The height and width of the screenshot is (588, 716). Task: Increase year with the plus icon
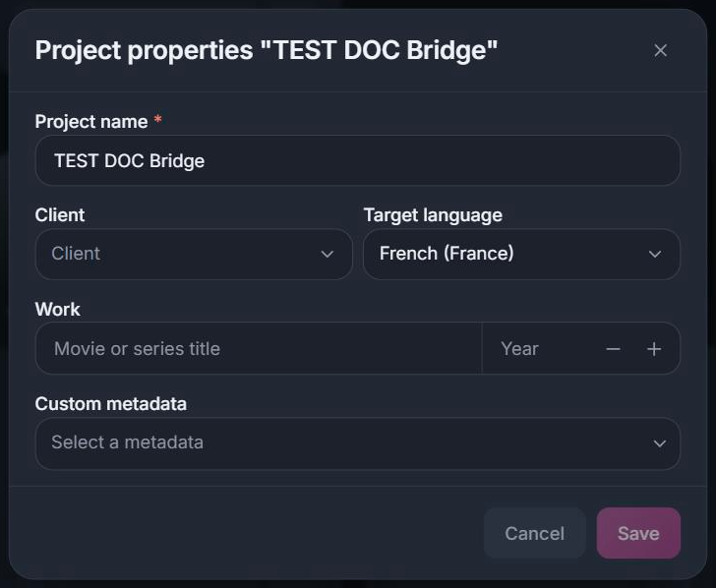[x=654, y=349]
